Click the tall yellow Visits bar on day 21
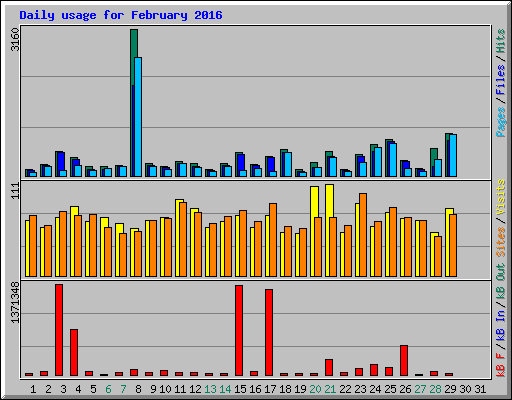Screen dimensions: 512x400 (x=329, y=200)
